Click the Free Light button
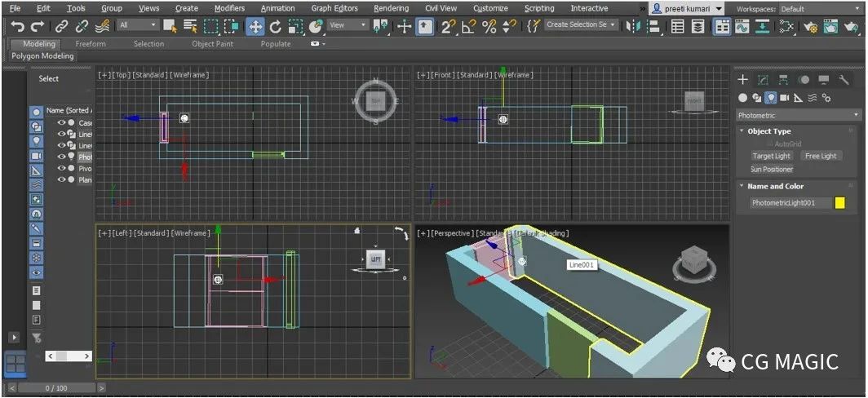Image resolution: width=868 pixels, height=398 pixels. point(821,156)
